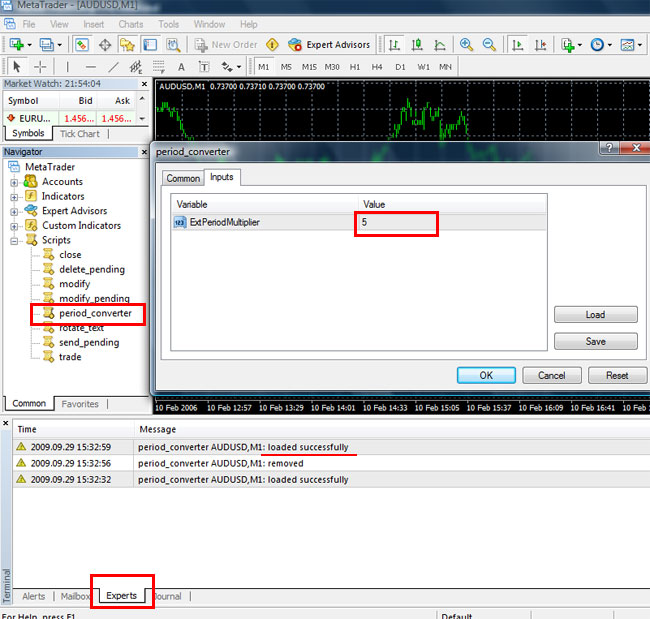Select the text A tool
Image resolution: width=650 pixels, height=619 pixels.
181,67
